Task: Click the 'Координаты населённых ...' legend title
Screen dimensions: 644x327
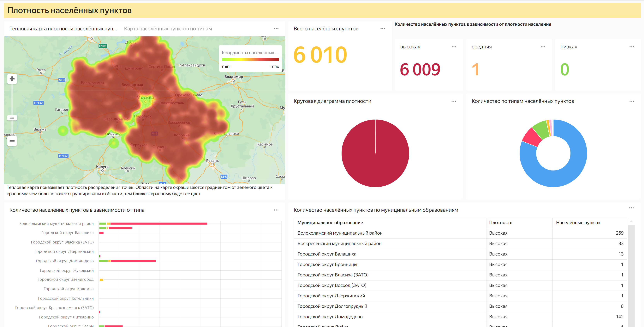Action: click(250, 53)
